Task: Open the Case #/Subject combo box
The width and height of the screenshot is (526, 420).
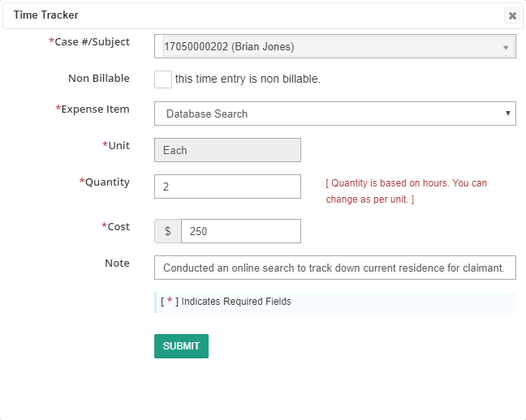Action: point(334,46)
